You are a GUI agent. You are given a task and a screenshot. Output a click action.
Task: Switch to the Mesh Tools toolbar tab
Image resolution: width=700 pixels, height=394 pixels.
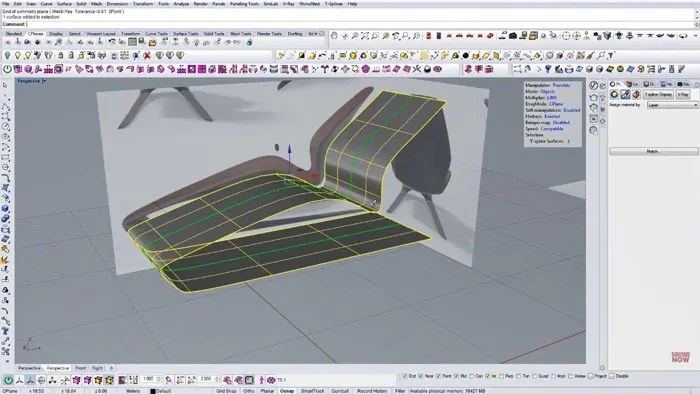pyautogui.click(x=241, y=34)
